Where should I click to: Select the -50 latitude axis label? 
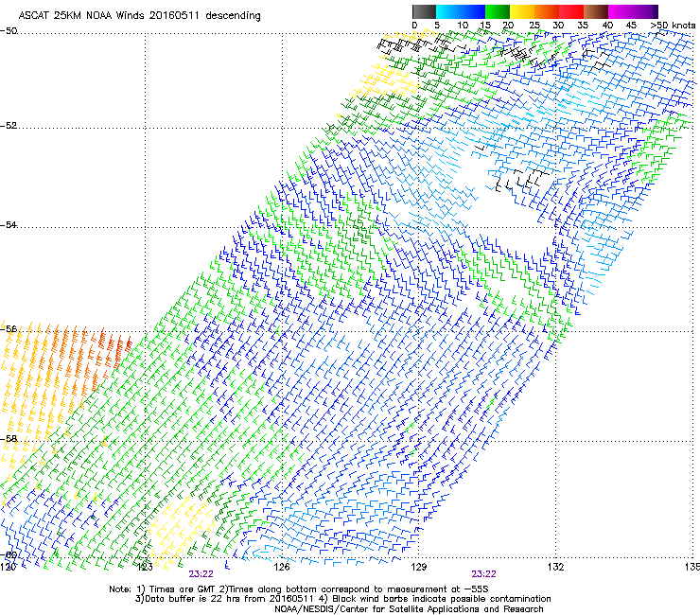point(9,31)
